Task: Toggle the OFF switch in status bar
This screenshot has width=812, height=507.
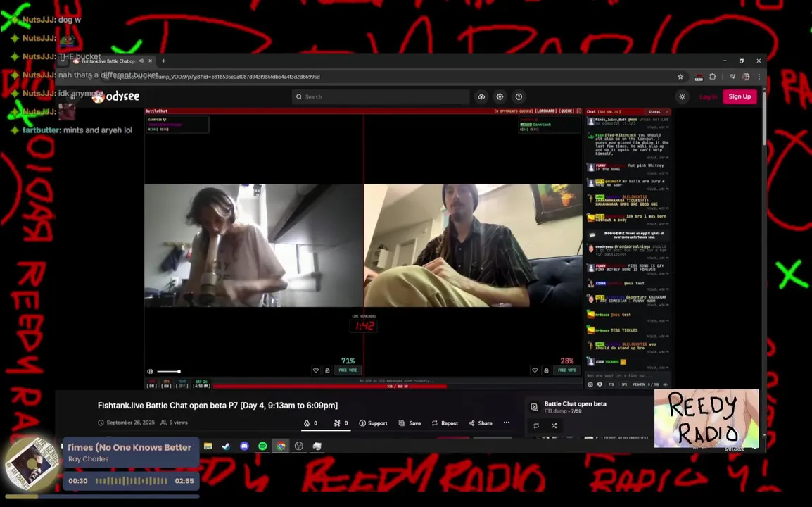Action: [182, 384]
